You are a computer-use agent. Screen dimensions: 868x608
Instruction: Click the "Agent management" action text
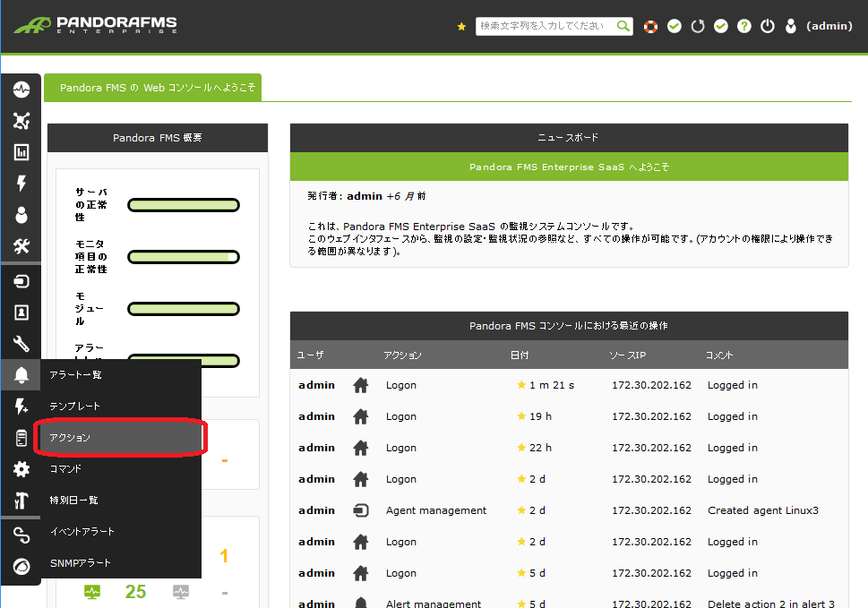[436, 510]
